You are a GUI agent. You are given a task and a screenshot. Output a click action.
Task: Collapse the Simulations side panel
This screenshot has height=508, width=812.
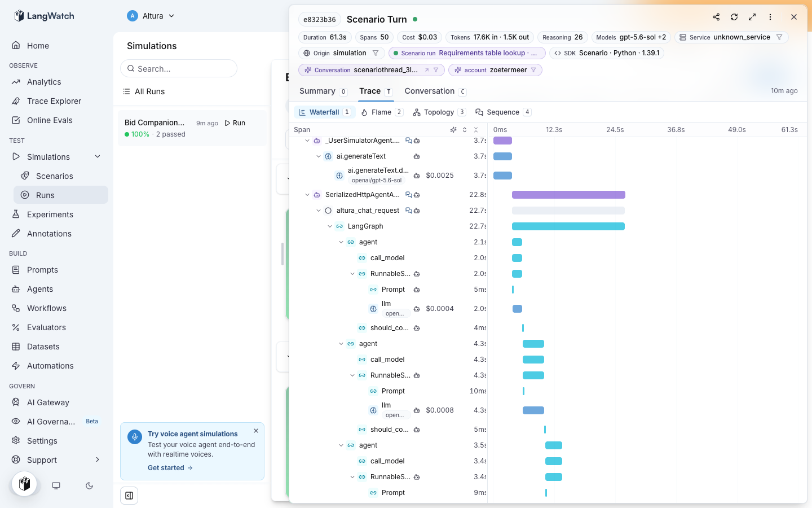[x=129, y=496]
